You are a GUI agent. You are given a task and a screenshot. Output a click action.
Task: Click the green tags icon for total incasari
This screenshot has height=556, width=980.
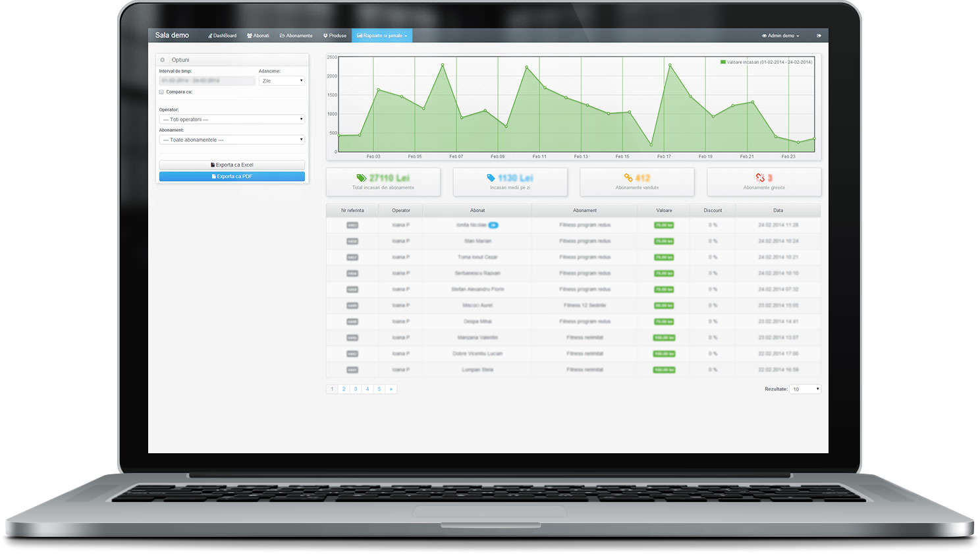click(x=361, y=178)
